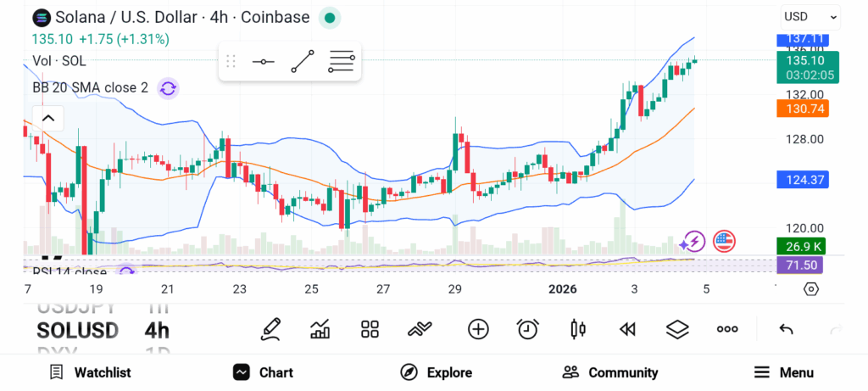Open the 4h interval selector
This screenshot has height=391, width=868.
click(156, 330)
